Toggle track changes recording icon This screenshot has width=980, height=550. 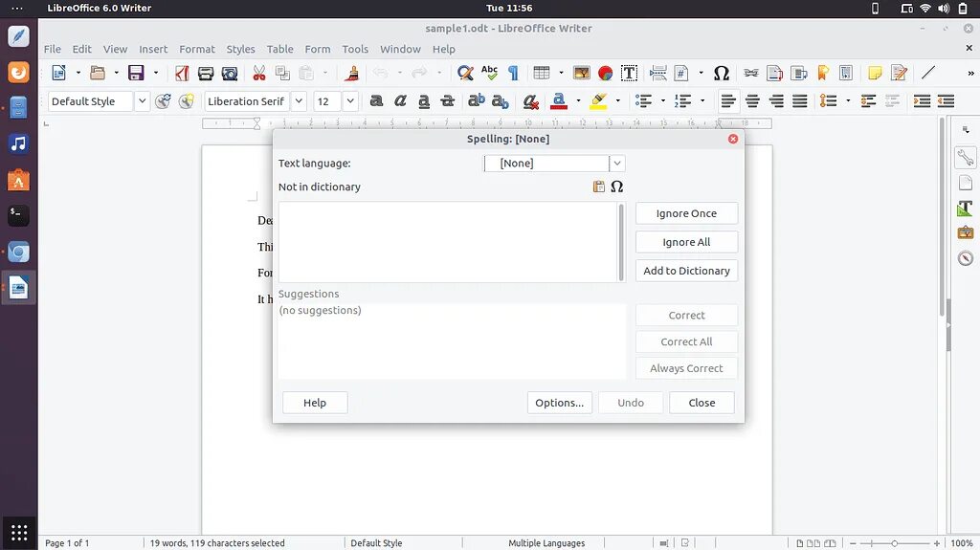899,73
